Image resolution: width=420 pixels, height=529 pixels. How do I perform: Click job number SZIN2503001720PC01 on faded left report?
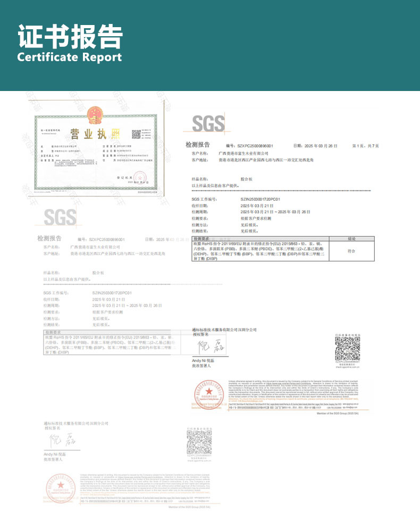tap(112, 293)
